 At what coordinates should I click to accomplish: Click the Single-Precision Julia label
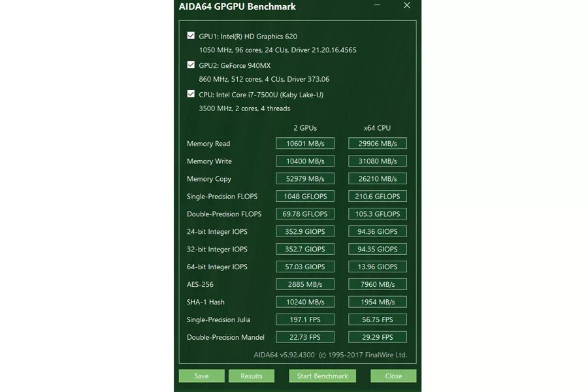click(x=218, y=319)
